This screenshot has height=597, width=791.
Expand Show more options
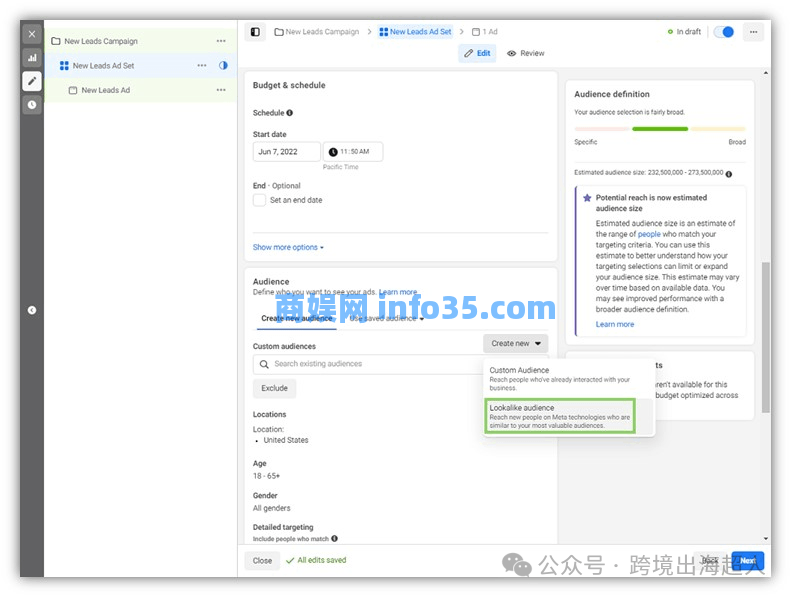click(x=288, y=247)
